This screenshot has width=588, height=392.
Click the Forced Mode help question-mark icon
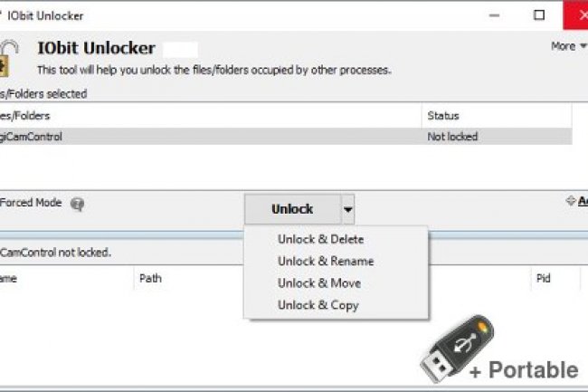pyautogui.click(x=77, y=205)
